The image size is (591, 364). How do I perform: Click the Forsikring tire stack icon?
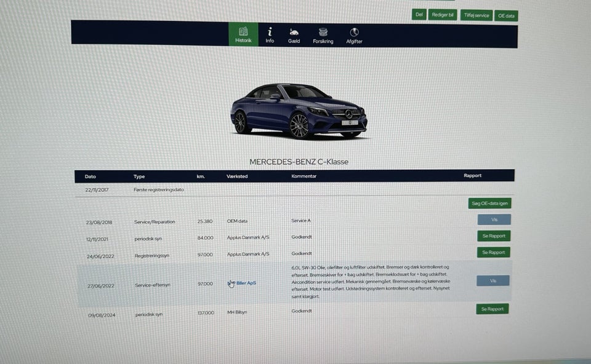click(x=323, y=31)
